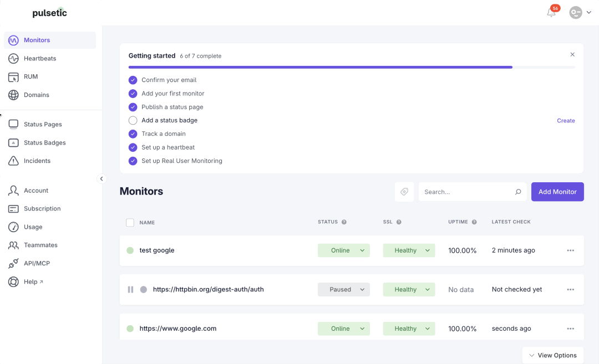599x364 pixels.
Task: Click the gray status dot for httpbin
Action: [x=144, y=290]
